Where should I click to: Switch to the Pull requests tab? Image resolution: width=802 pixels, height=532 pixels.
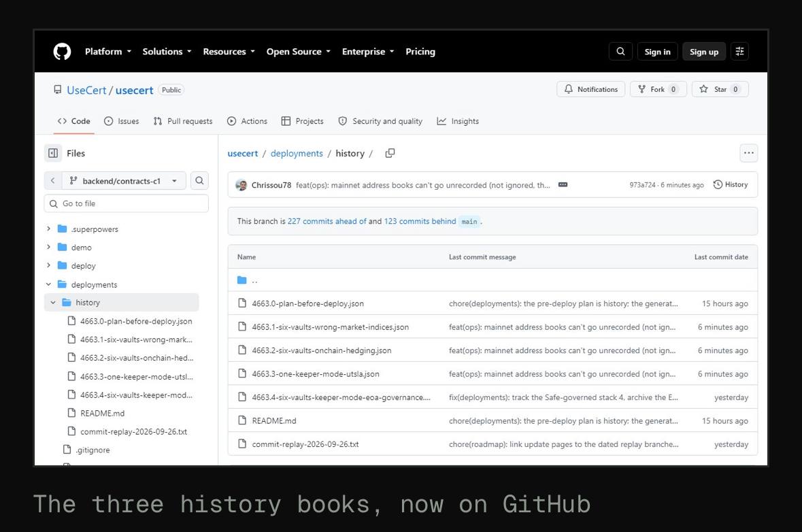point(182,121)
